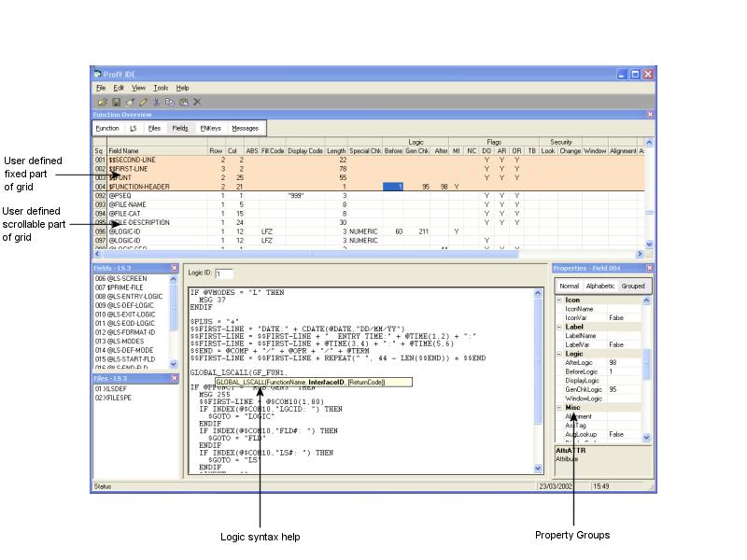Select field 014 @LS-DEF-MODE in Fields list
Screen dimensions: 747x560
point(131,350)
